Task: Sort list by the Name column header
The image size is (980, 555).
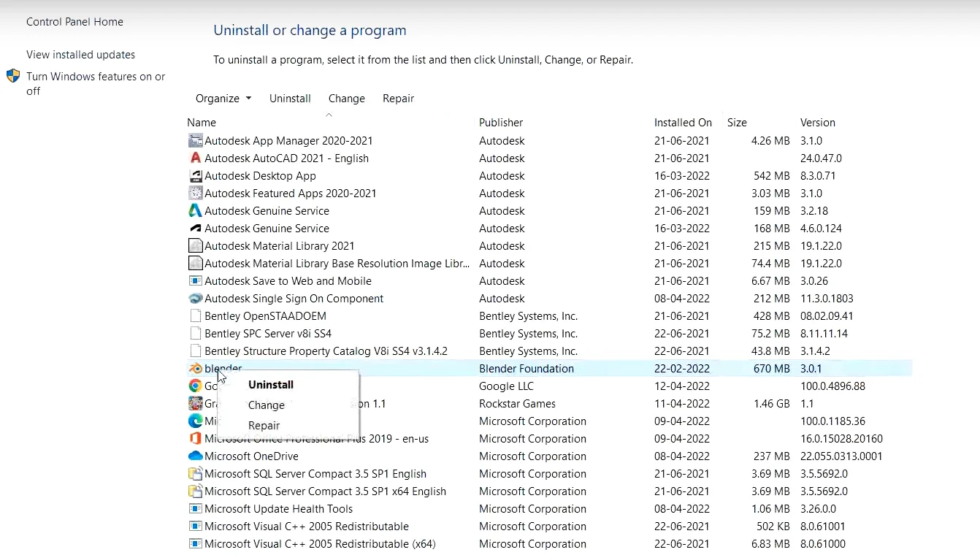Action: tap(202, 123)
